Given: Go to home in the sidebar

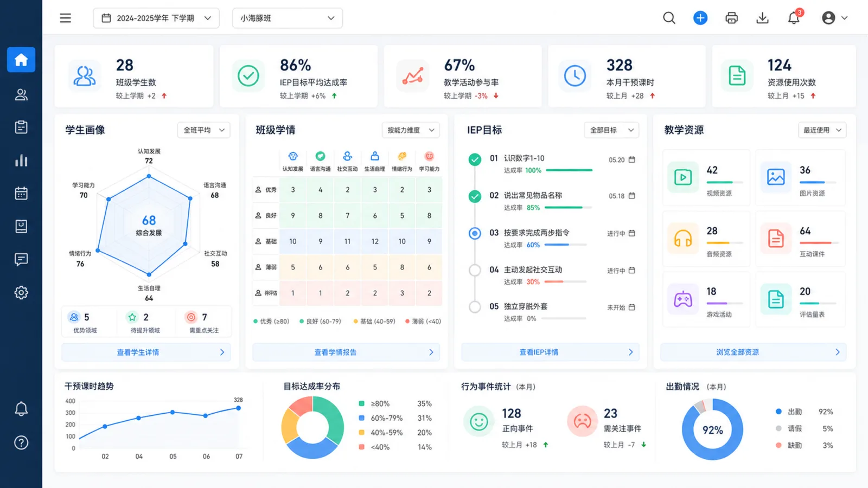Looking at the screenshot, I should (21, 60).
